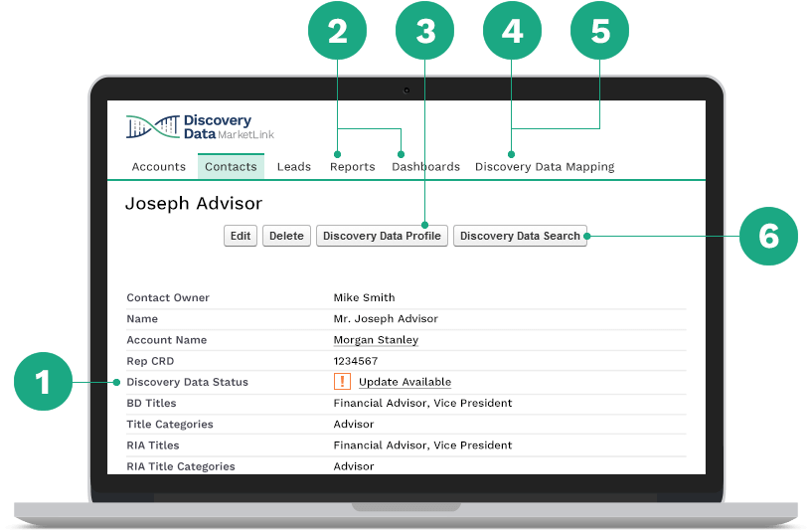Click the green number 2 callout badge

coord(337,31)
